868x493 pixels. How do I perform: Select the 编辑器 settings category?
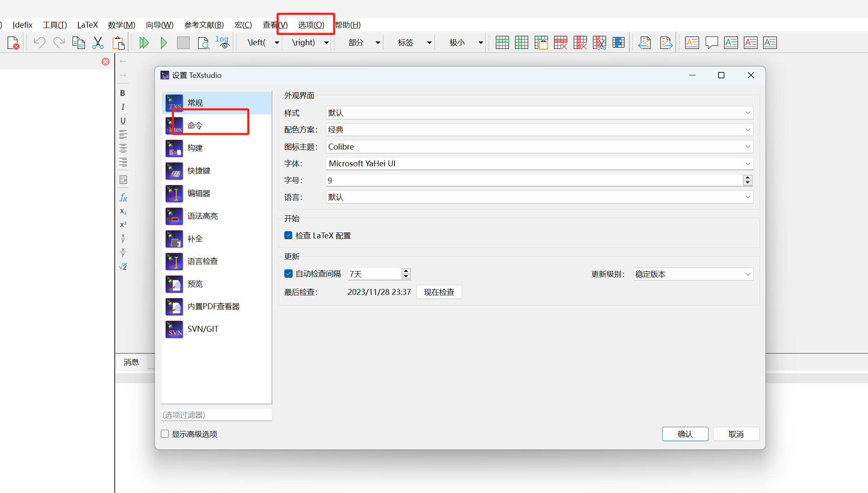216,193
